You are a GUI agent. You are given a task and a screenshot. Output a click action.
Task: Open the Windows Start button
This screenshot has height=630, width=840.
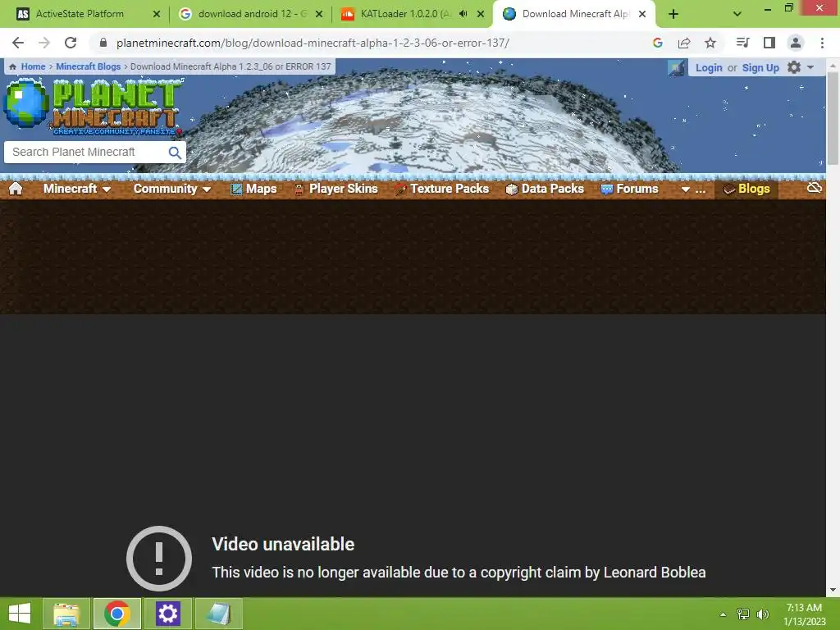20,614
